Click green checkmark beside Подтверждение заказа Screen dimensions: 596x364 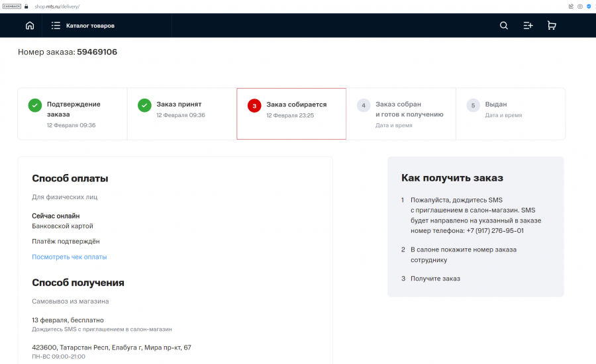pyautogui.click(x=35, y=105)
